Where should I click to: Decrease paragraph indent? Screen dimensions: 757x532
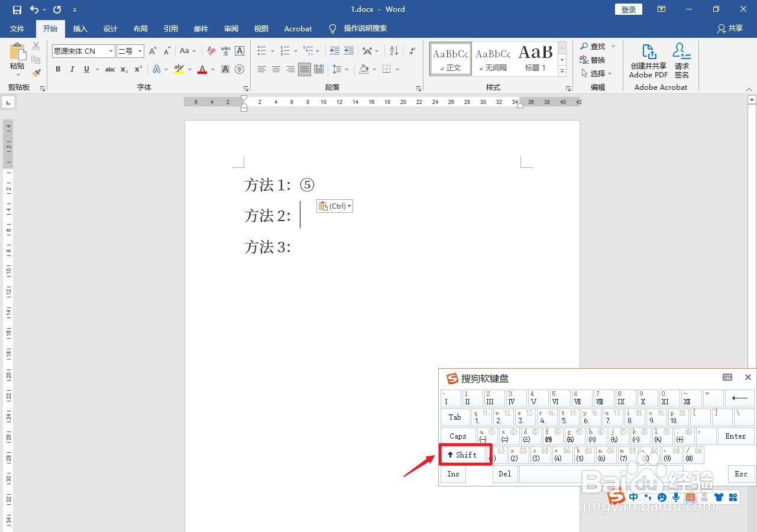point(335,51)
